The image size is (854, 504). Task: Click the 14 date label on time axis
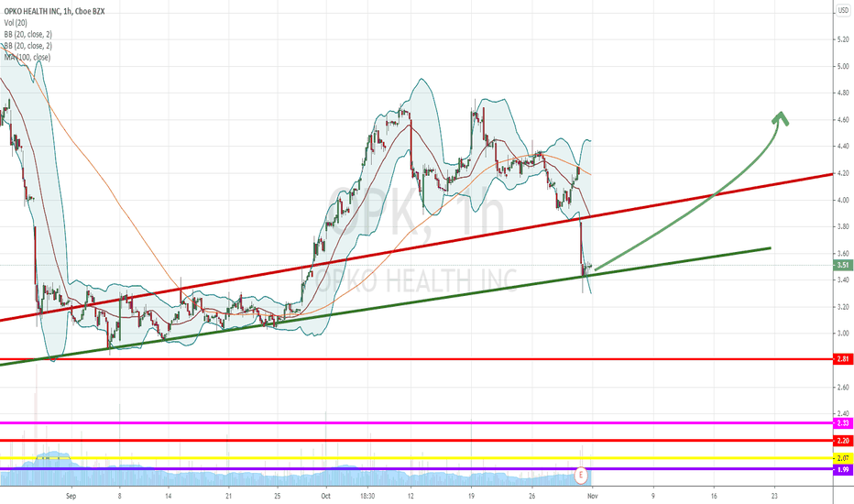[169, 496]
